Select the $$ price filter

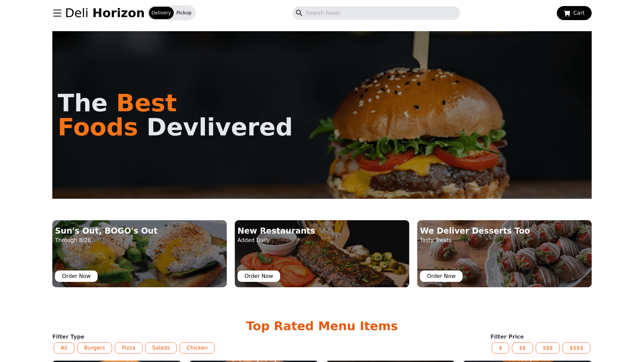click(x=522, y=348)
